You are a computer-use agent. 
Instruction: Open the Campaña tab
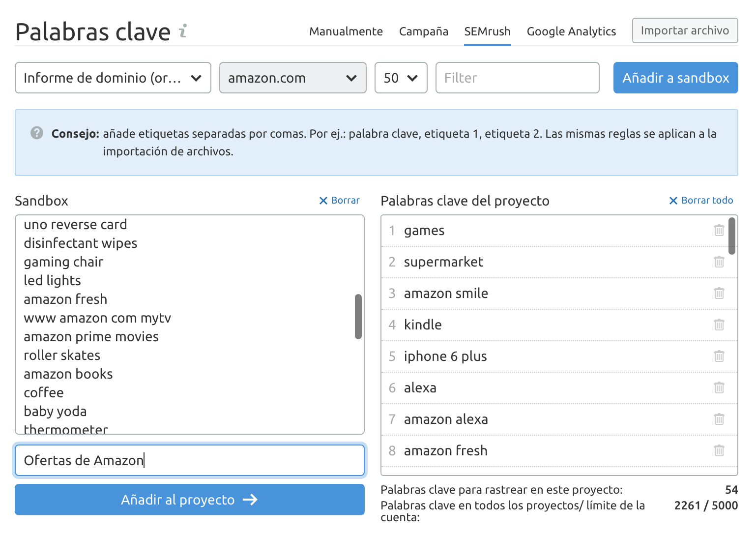[423, 31]
